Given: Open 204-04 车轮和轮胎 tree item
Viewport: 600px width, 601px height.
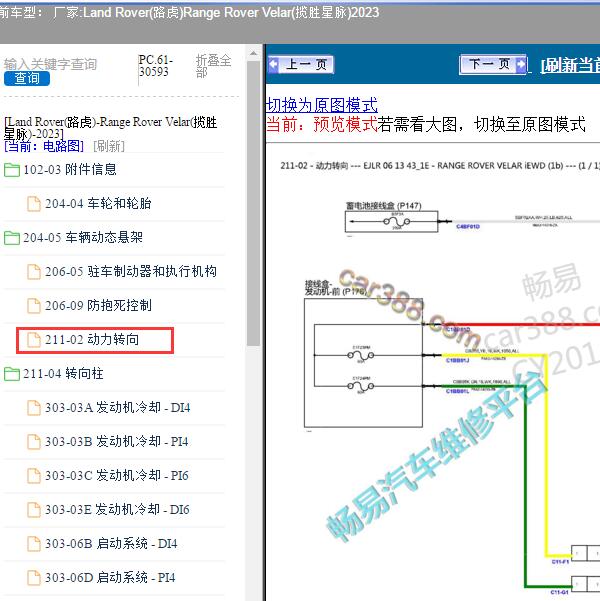Looking at the screenshot, I should pyautogui.click(x=98, y=204).
